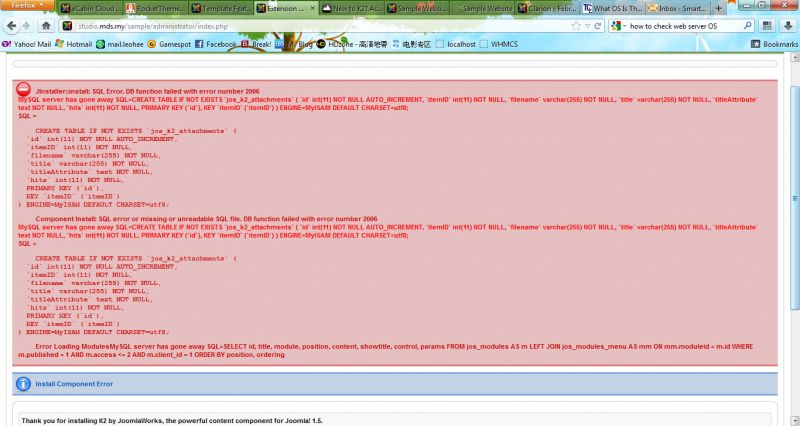Switch to the RocketTheme tab

tap(156, 8)
